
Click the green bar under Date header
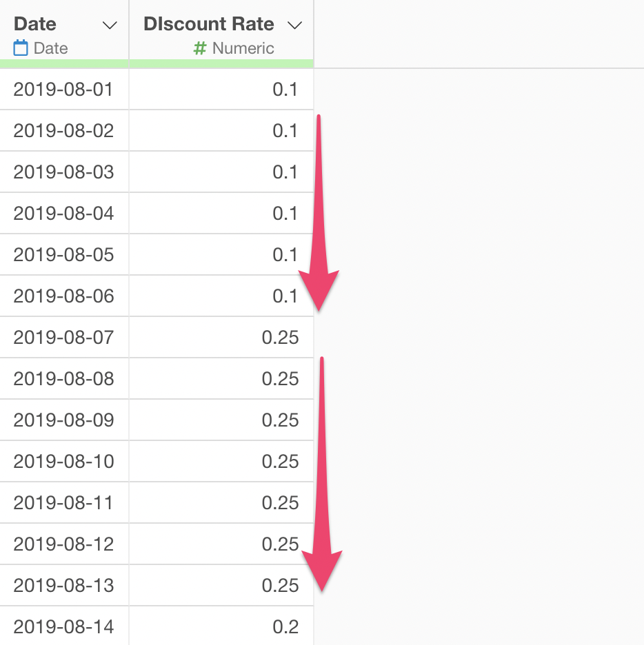pyautogui.click(x=64, y=64)
